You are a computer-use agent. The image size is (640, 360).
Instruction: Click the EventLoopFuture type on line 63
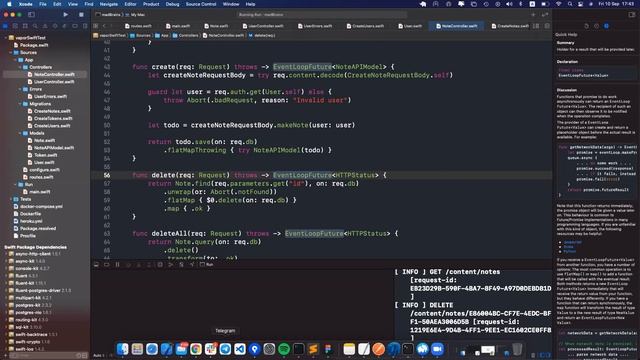click(314, 233)
